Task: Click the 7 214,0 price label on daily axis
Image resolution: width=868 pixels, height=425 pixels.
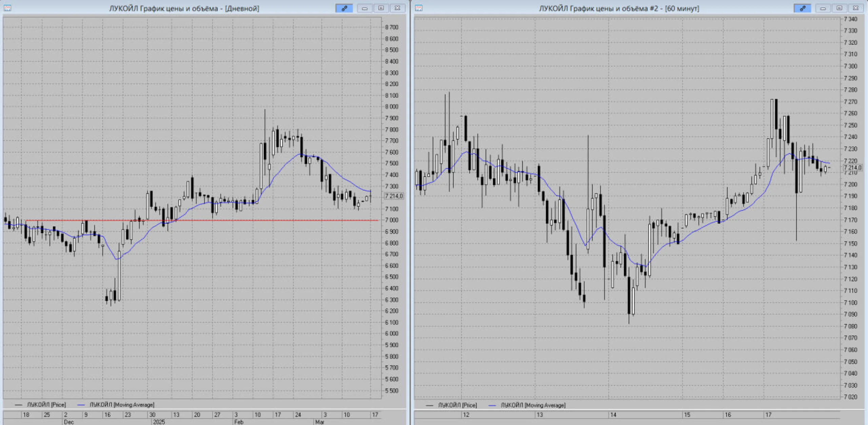Action: (x=394, y=196)
